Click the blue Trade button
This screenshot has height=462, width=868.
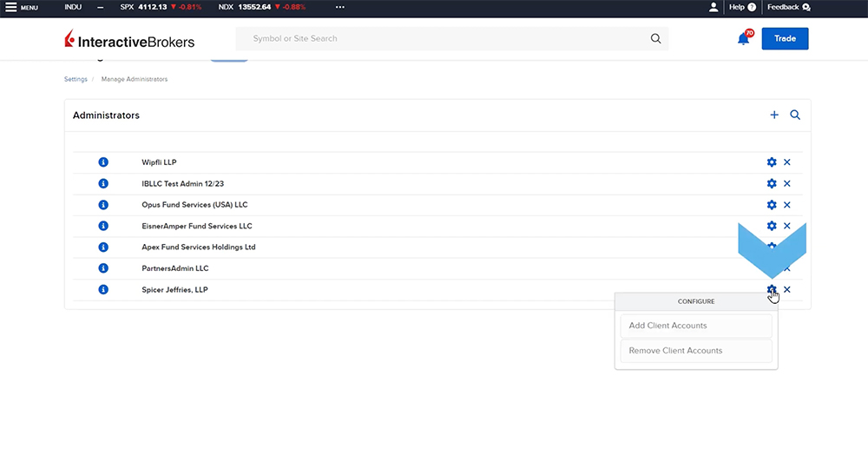click(785, 39)
